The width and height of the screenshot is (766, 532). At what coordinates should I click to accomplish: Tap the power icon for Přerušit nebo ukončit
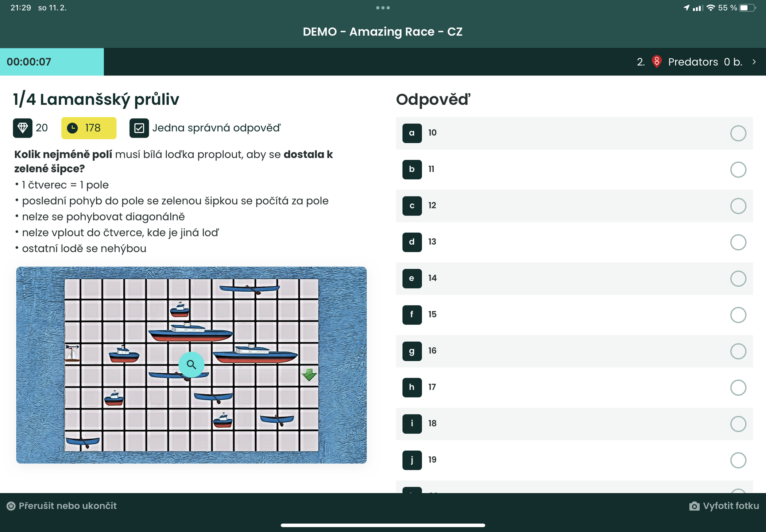pyautogui.click(x=11, y=506)
